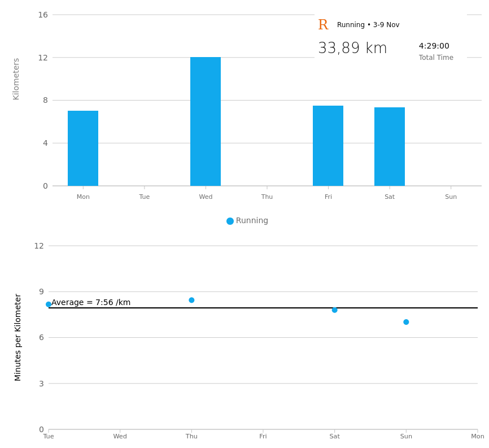Viewport: 489px width, 448px height.
Task: Select the Wednesday 12 km bar
Action: pos(206,121)
